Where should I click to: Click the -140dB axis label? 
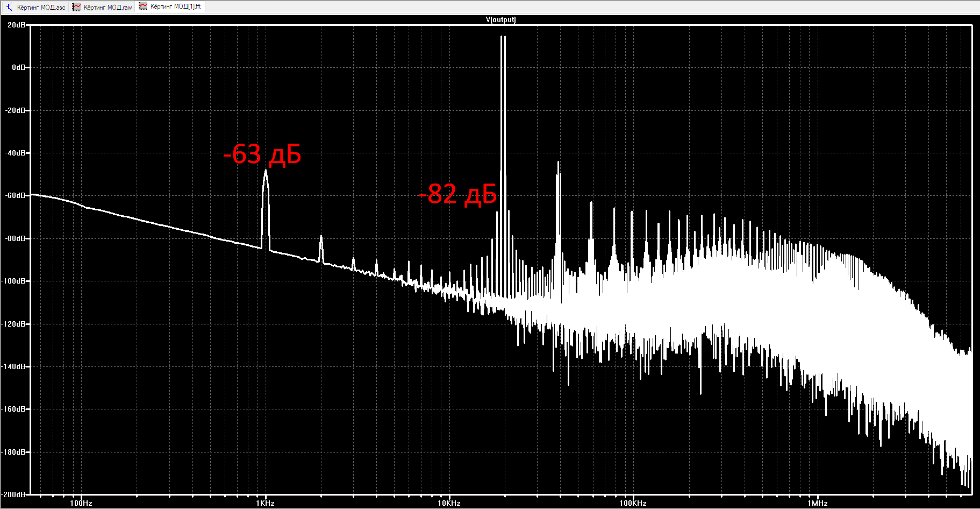click(14, 366)
